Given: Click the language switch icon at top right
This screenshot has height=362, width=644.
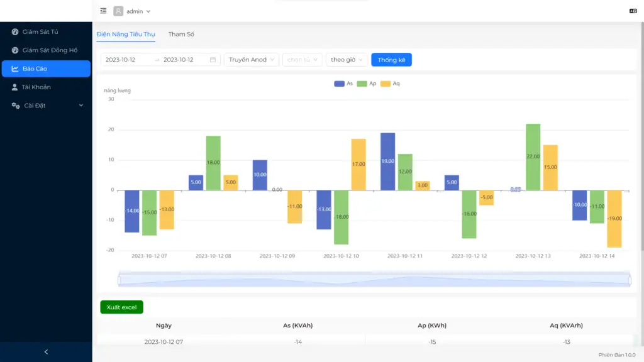Looking at the screenshot, I should tap(633, 11).
